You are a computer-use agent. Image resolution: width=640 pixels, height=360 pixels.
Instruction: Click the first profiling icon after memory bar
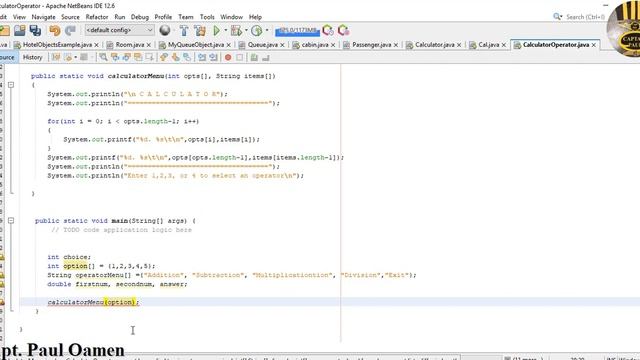(328, 30)
